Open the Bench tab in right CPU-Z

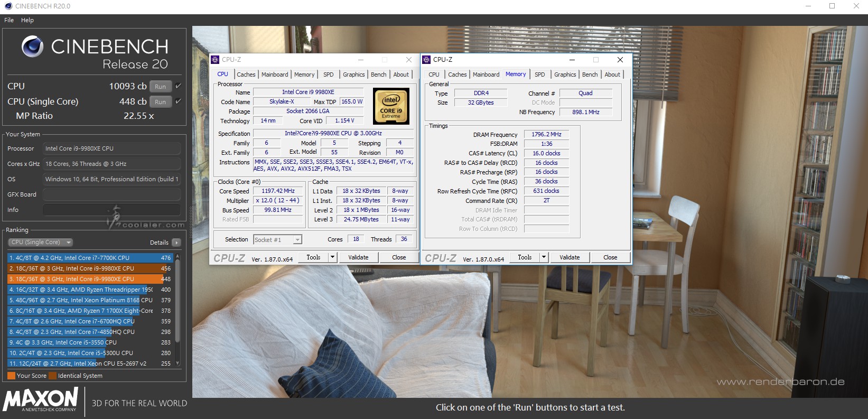tap(590, 75)
